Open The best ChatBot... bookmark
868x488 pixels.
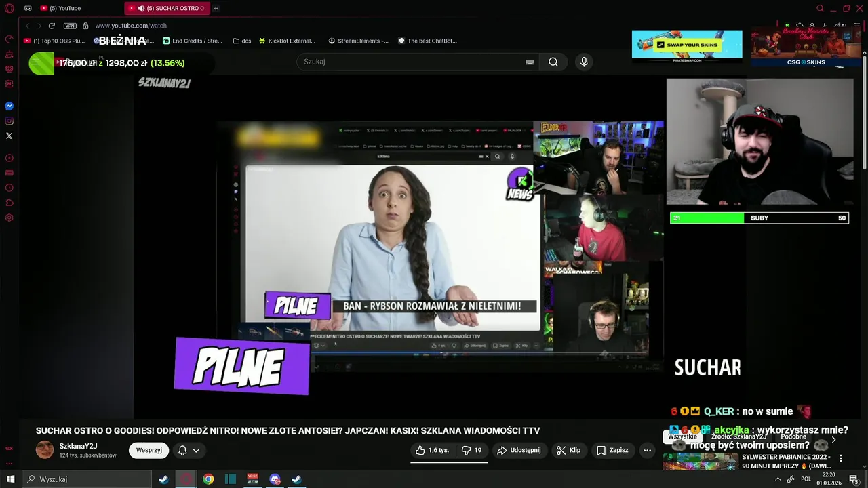[x=427, y=41]
